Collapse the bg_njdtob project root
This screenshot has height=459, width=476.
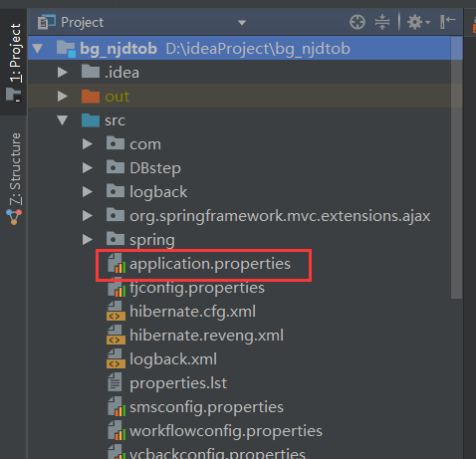(38, 49)
